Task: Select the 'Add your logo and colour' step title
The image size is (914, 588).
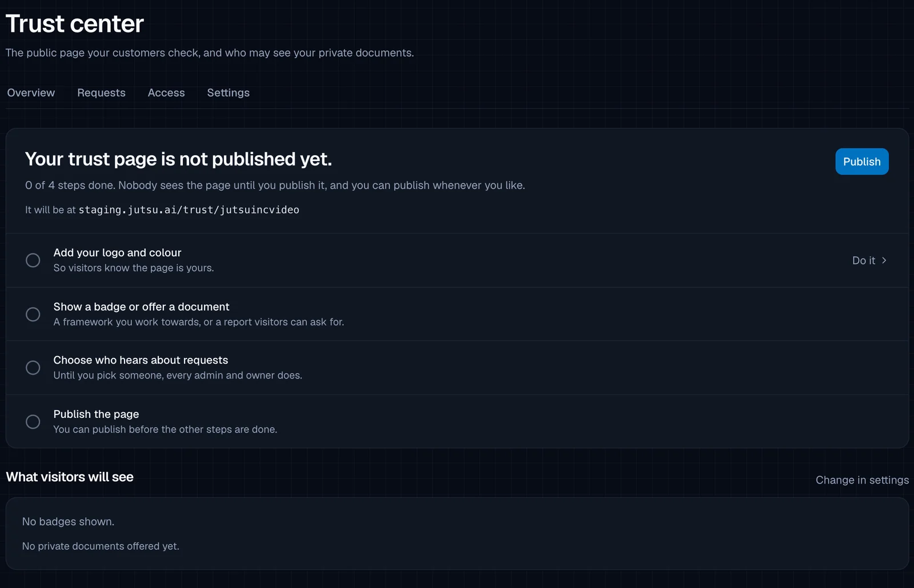Action: [x=117, y=252]
